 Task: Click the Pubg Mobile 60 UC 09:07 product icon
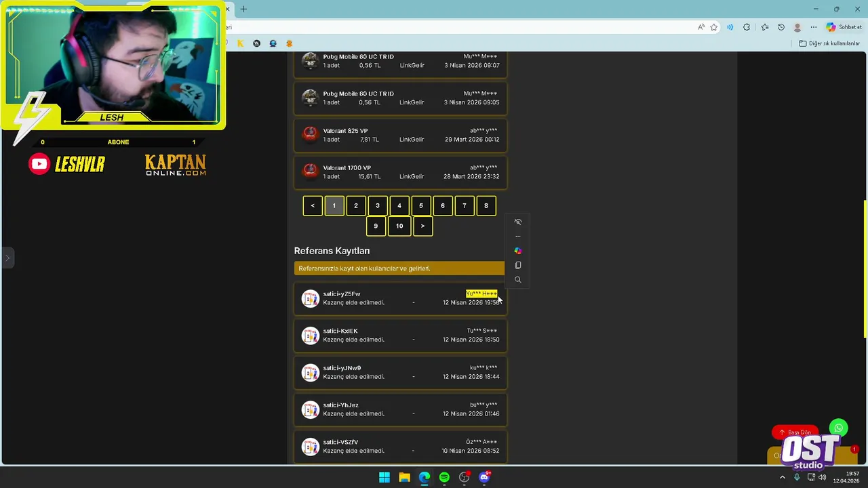tap(310, 61)
